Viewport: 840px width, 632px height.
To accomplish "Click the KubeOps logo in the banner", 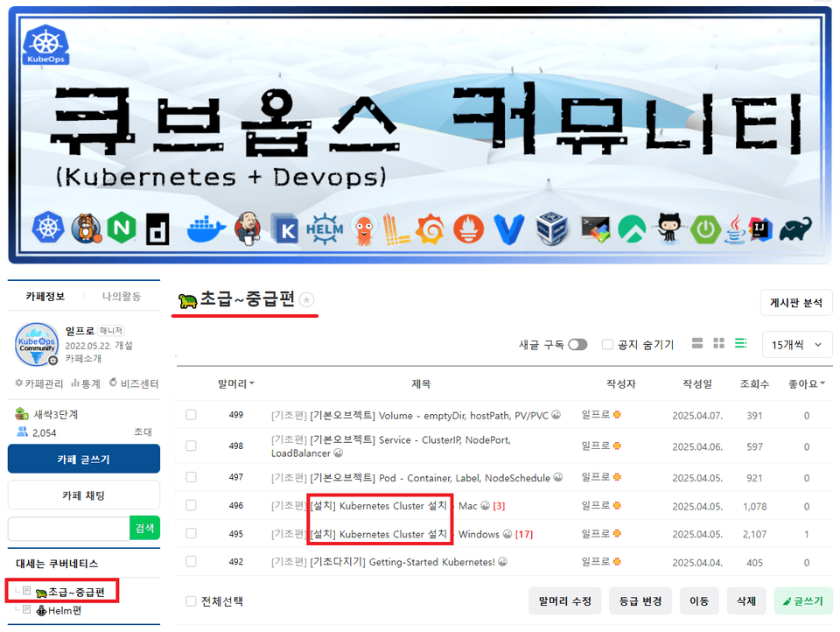I will [45, 45].
